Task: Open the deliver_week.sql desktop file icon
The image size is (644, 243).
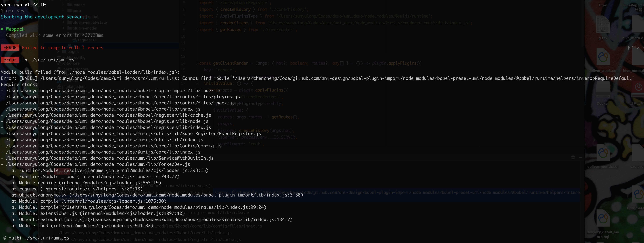Action: coord(603,57)
